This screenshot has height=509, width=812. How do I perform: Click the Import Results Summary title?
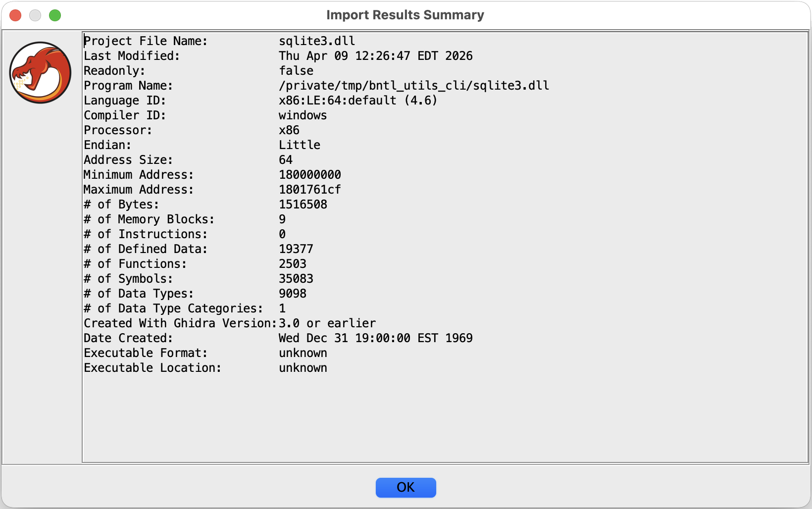pyautogui.click(x=405, y=15)
